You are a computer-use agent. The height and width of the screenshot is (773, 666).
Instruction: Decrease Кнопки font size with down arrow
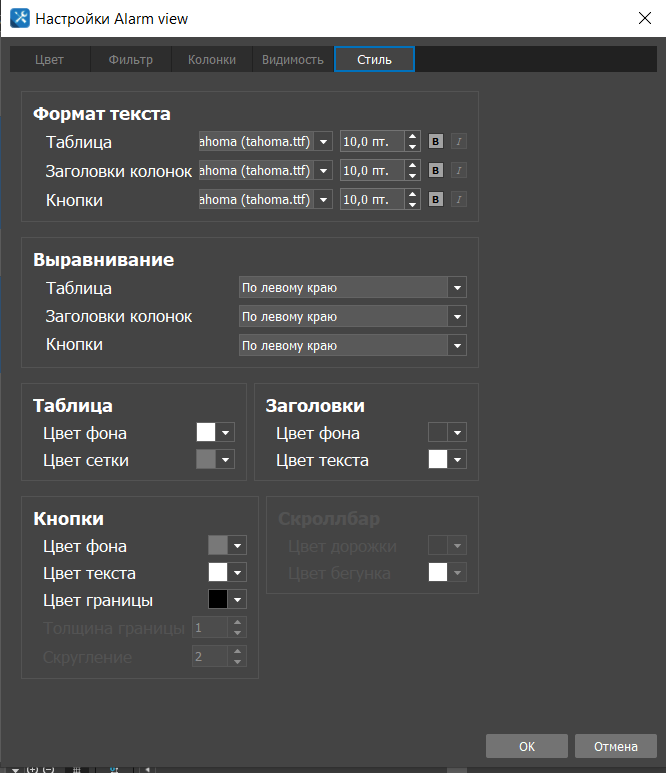tap(412, 205)
